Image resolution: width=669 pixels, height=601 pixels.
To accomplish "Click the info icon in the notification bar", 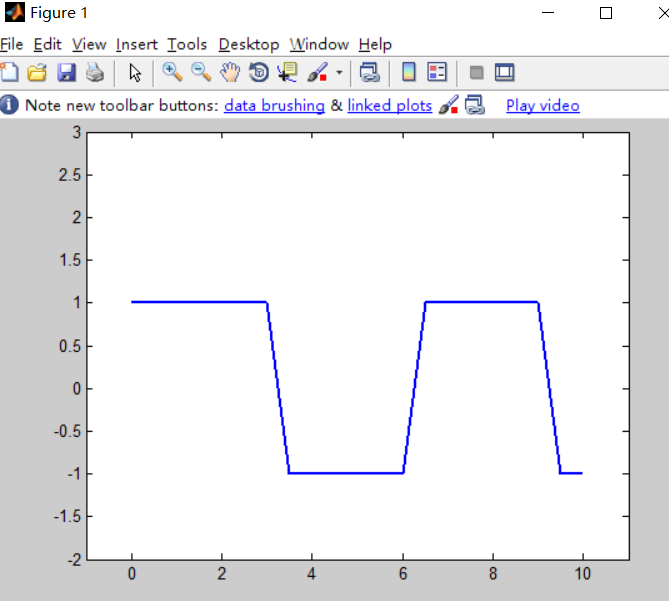I will (9, 105).
